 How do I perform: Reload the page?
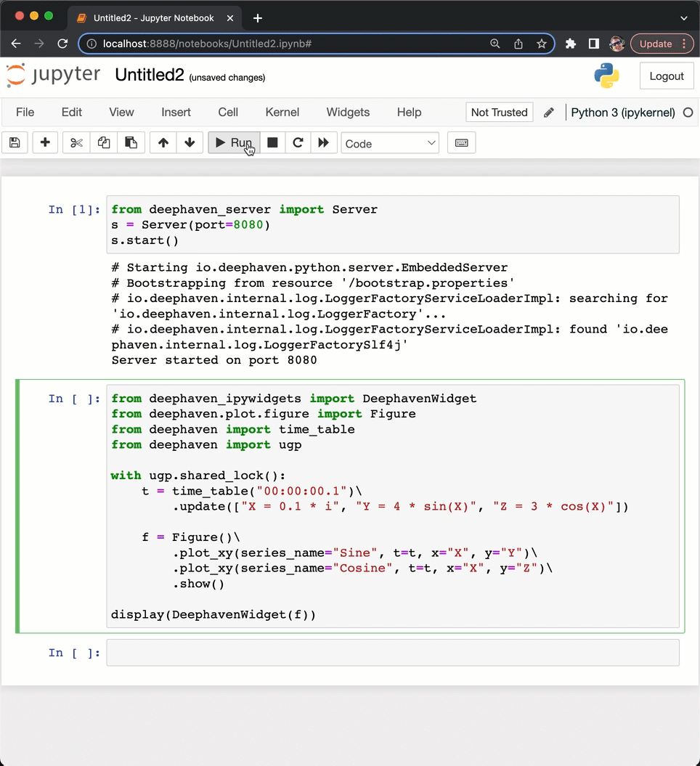62,44
